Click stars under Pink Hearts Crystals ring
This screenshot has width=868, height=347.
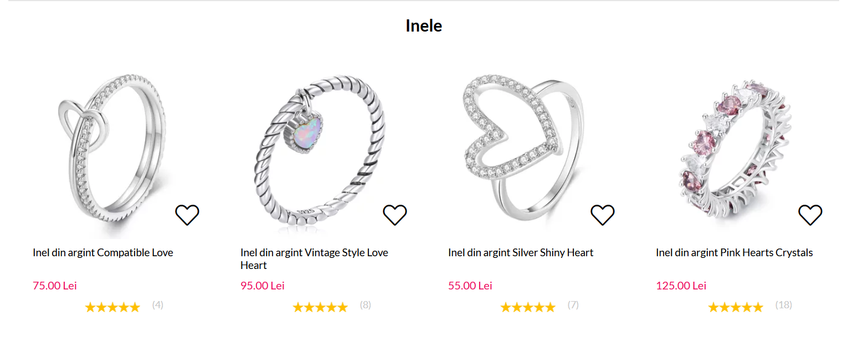point(736,307)
